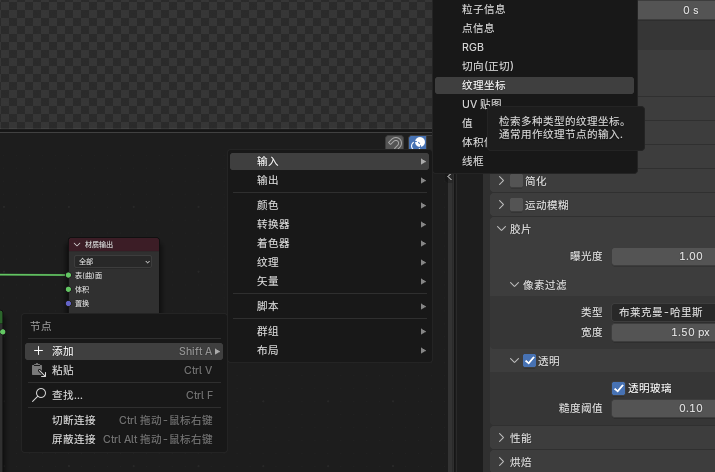Open the 布莱克曼-哈里斯 filter type dropdown
The width and height of the screenshot is (715, 472).
663,312
